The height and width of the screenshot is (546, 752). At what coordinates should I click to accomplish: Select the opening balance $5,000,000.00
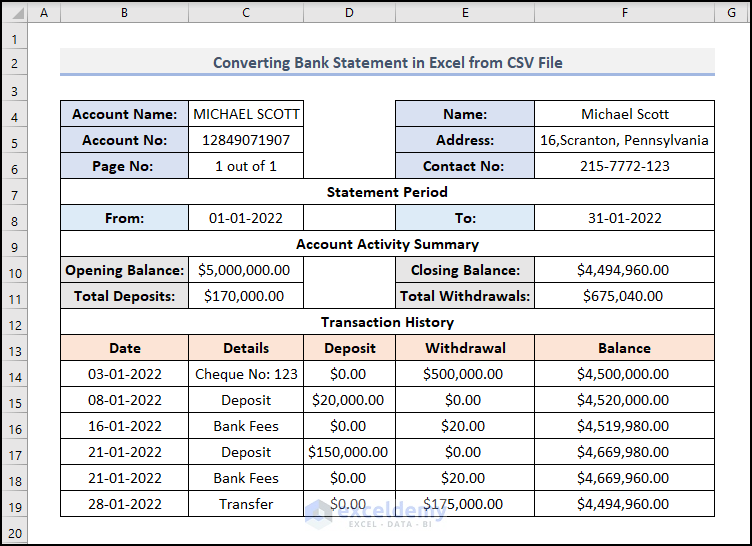click(x=246, y=270)
